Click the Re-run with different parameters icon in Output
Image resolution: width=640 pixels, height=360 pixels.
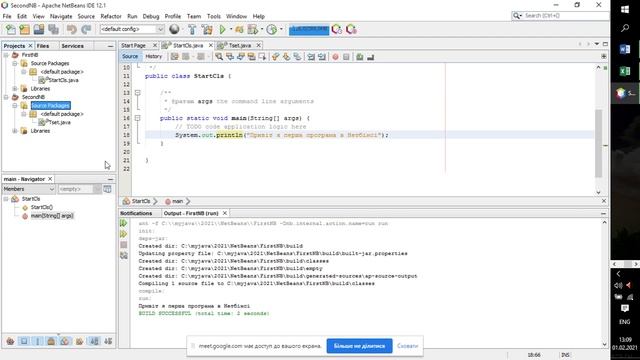pos(124,234)
